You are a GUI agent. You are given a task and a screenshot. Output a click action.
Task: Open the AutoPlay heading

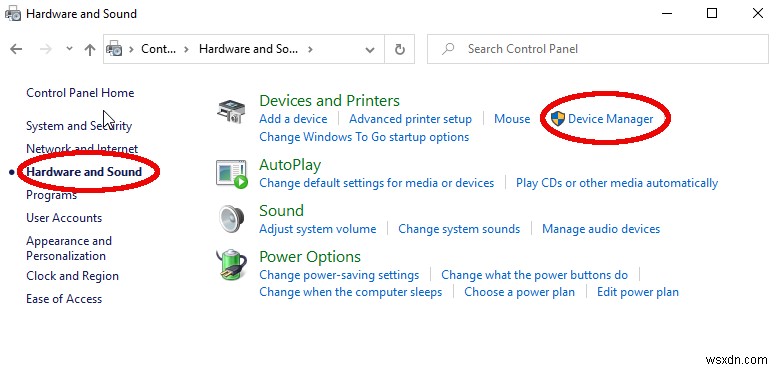click(290, 165)
